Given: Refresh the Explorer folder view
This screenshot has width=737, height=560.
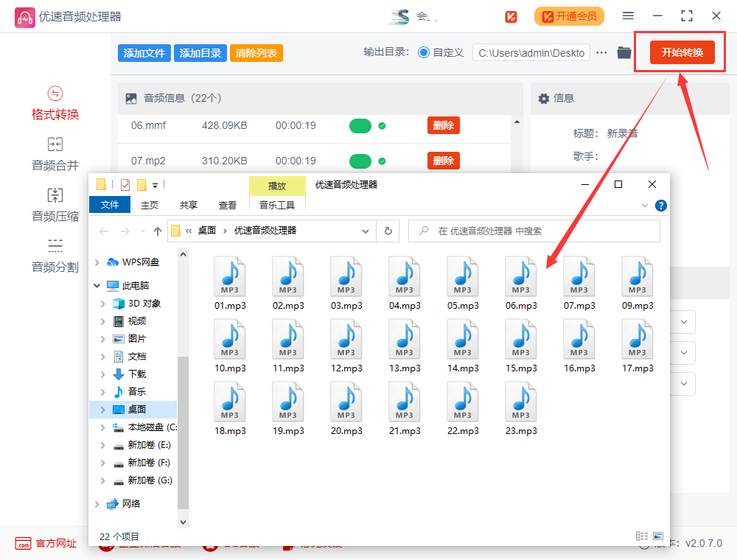Looking at the screenshot, I should [388, 231].
